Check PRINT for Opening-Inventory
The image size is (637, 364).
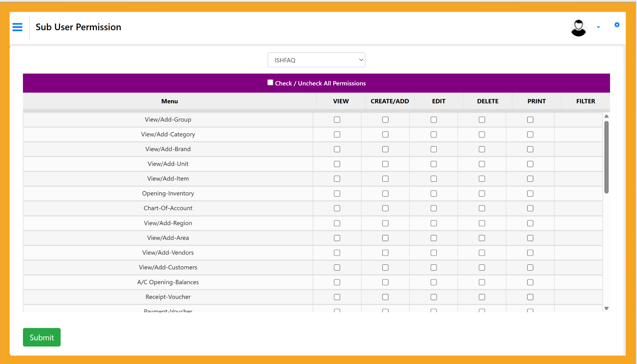pyautogui.click(x=530, y=194)
